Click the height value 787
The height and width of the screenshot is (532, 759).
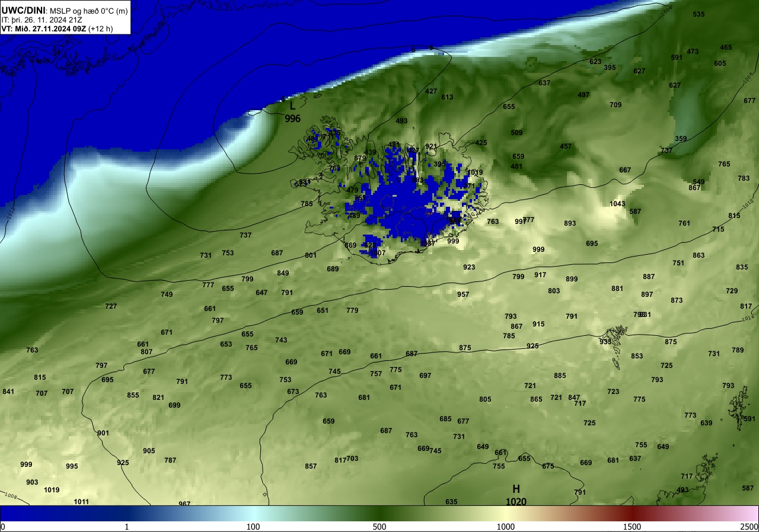(171, 461)
